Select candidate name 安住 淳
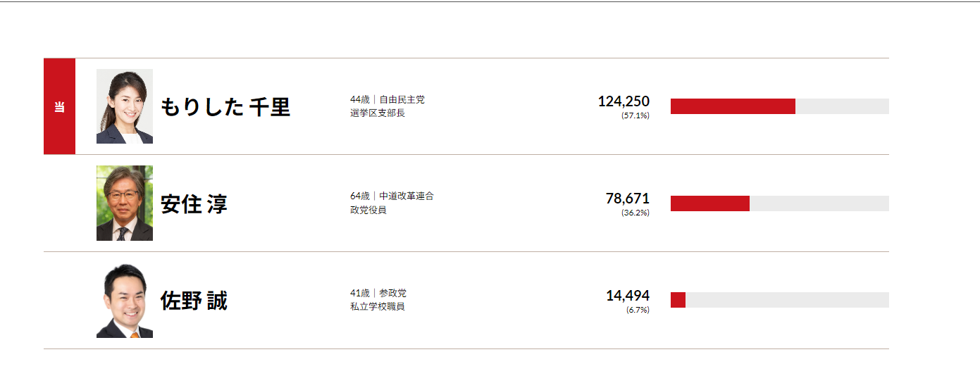This screenshot has width=980, height=383. pyautogui.click(x=194, y=204)
